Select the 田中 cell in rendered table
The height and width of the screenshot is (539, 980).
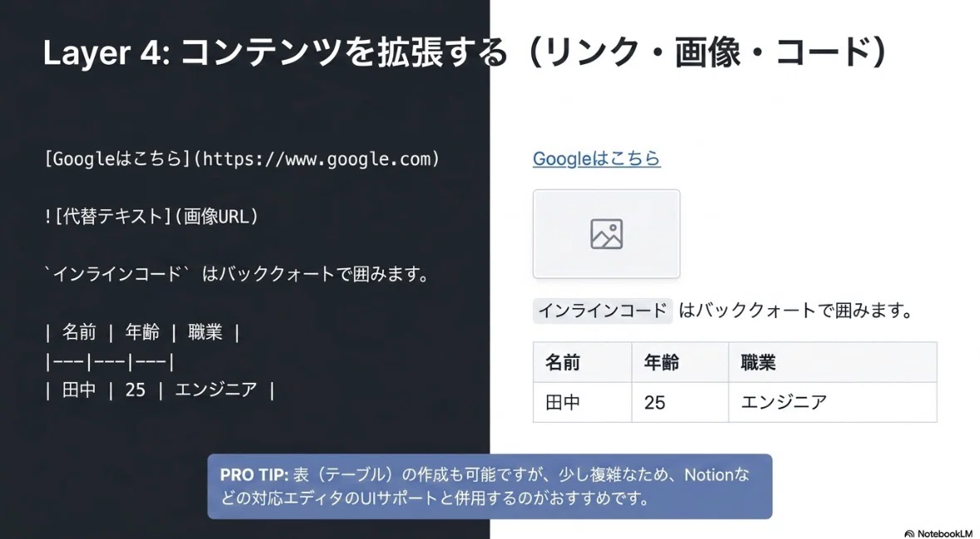[582, 402]
